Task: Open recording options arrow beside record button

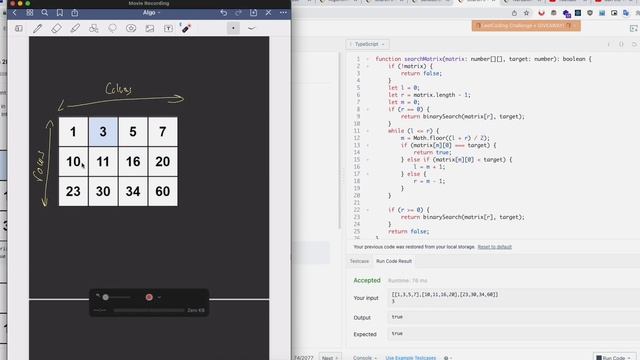Action: [159, 297]
